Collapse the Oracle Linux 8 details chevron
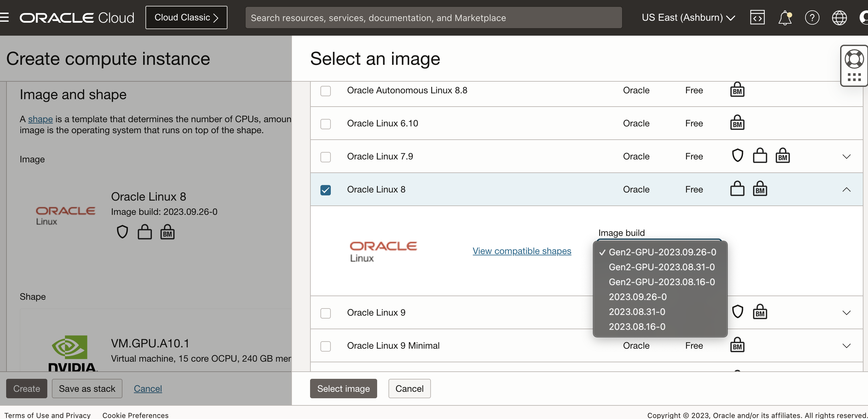 point(846,190)
